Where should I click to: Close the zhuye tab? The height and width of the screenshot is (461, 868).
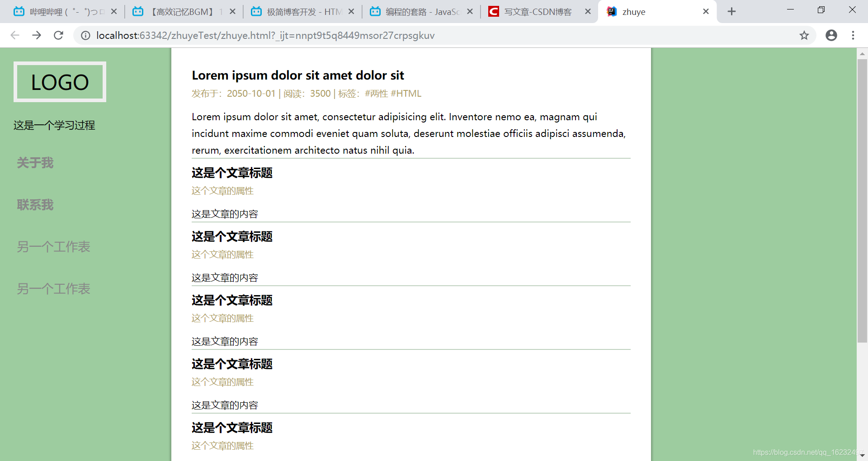[x=706, y=12]
